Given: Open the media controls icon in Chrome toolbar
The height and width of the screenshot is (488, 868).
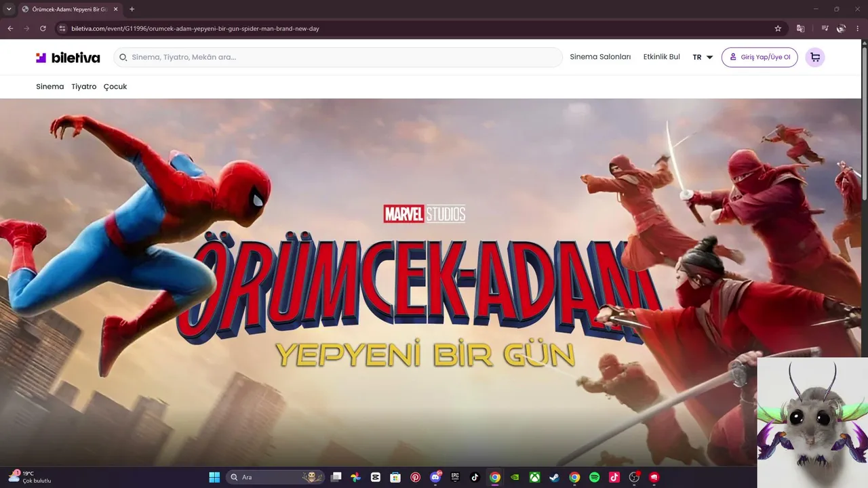Looking at the screenshot, I should (825, 28).
